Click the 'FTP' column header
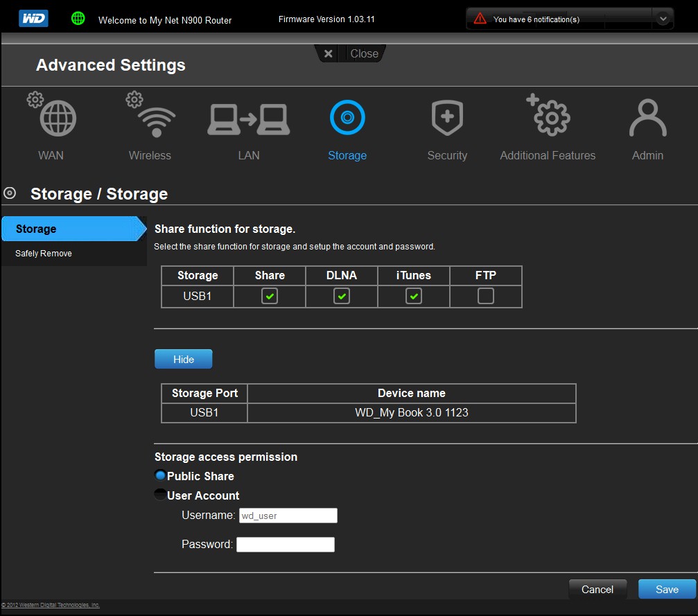Viewport: 698px width, 616px height. [486, 276]
